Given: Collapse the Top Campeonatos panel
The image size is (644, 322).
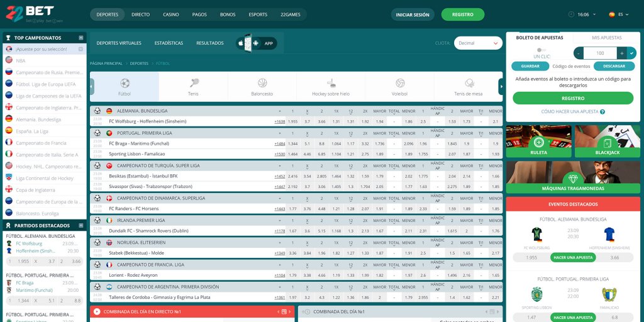Looking at the screenshot, I should pyautogui.click(x=81, y=38).
